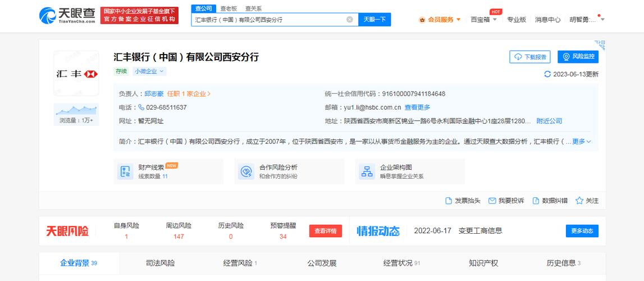The height and width of the screenshot is (281, 644).
Task: Click 更多动态 button
Action: 582,231
